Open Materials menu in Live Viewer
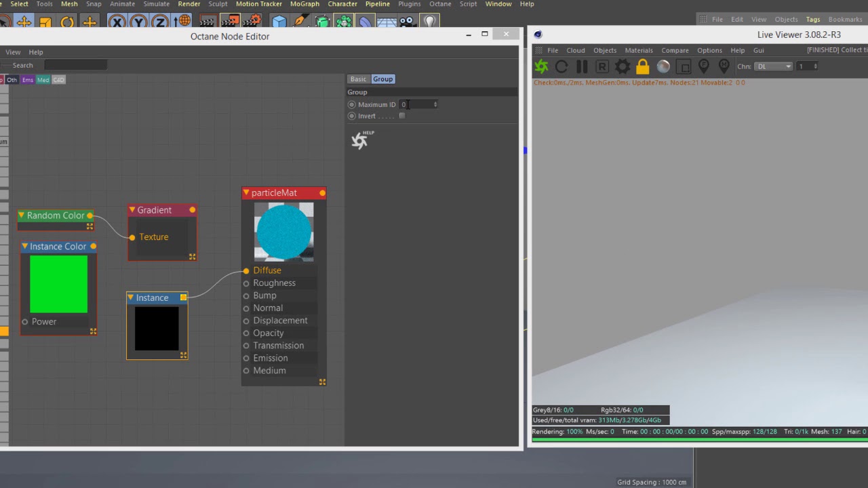 pos(639,50)
